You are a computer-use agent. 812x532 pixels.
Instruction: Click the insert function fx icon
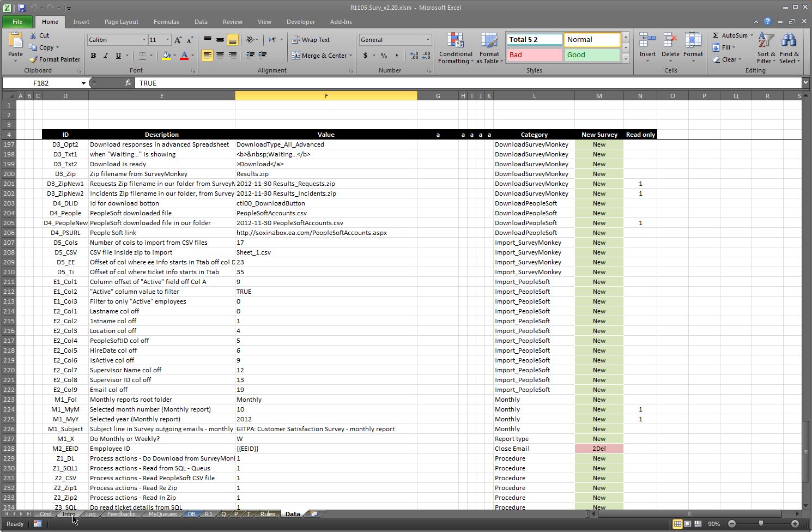tap(128, 83)
